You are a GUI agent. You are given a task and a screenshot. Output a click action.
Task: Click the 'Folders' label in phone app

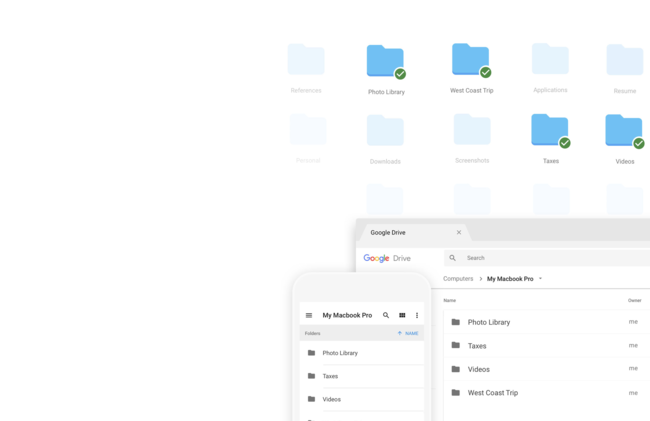coord(313,333)
